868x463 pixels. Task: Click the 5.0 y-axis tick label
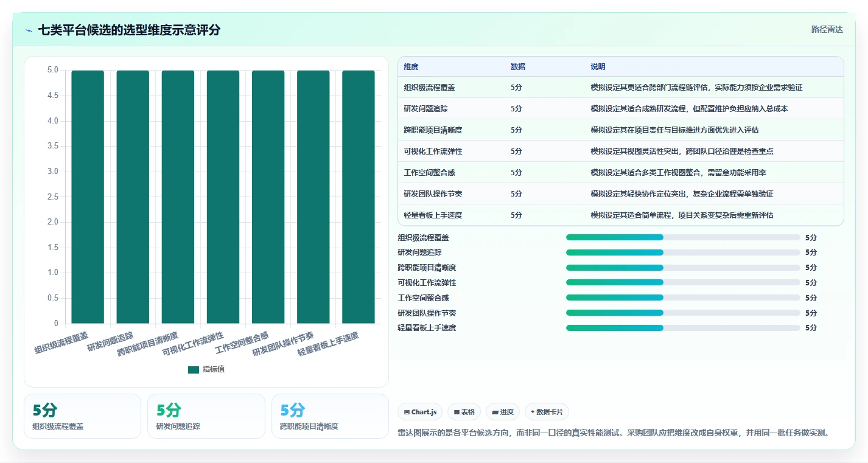pos(53,70)
